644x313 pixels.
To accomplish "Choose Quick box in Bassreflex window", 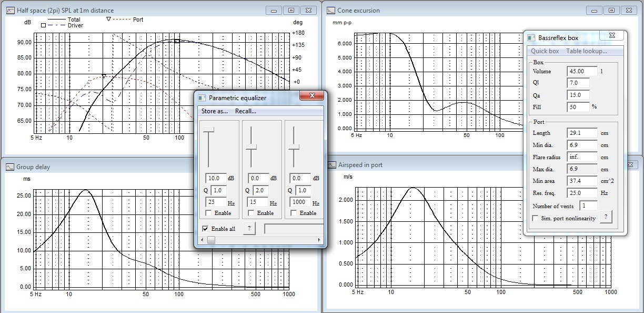I will pyautogui.click(x=545, y=51).
